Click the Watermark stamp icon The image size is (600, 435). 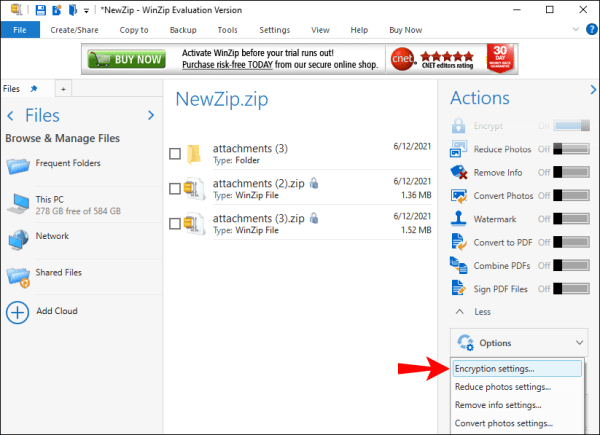[x=458, y=218]
